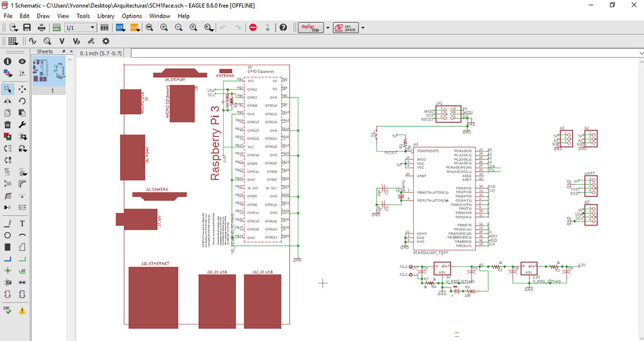
Task: Open the grid settings dropdown icon
Action: [x=13, y=41]
